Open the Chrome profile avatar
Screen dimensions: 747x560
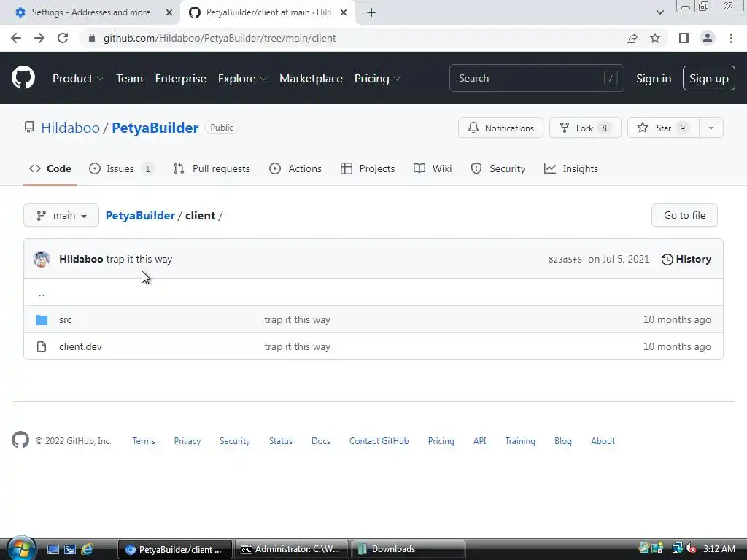tap(708, 38)
